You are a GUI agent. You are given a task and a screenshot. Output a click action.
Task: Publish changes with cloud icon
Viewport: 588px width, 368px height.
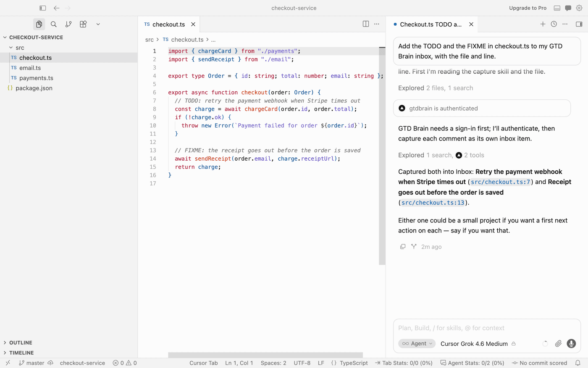click(x=50, y=363)
